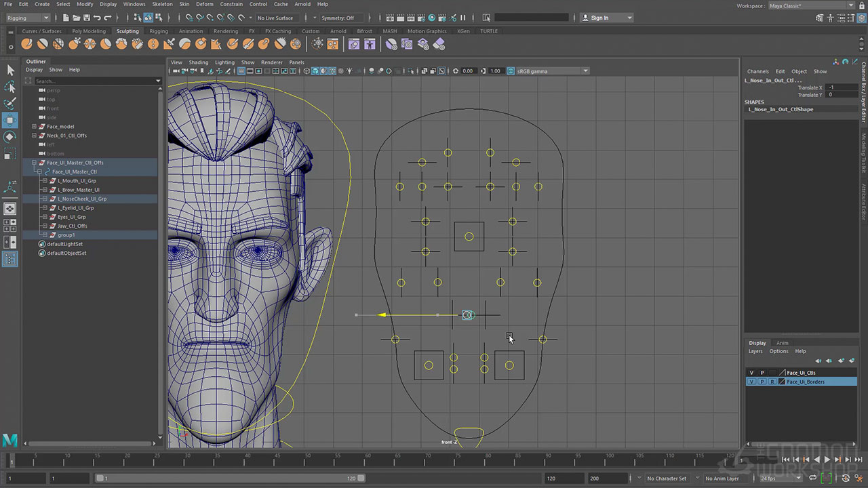Toggle the R reference mode on Face_Ui_Borders
The width and height of the screenshot is (868, 488).
click(772, 382)
